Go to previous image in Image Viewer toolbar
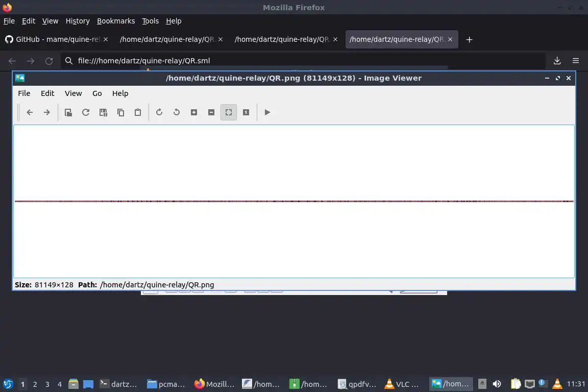Screen dimensions: 588x392 coord(30,112)
